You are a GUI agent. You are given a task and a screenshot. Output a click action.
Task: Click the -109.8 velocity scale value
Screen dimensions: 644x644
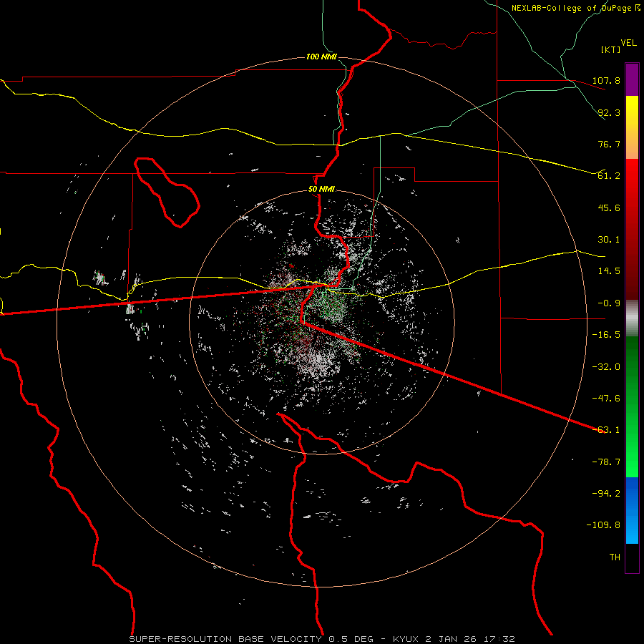tap(603, 525)
